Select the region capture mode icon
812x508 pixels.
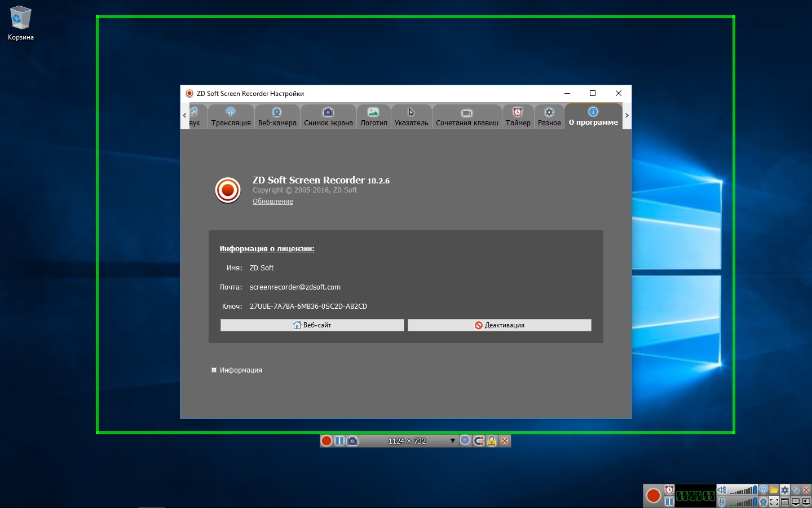click(774, 502)
